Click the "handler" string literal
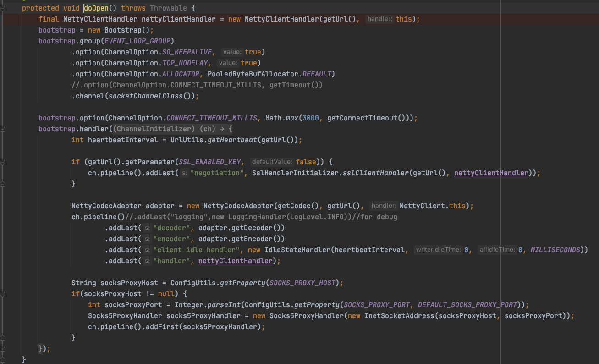Viewport: 599px width, 364px height. coord(172,261)
